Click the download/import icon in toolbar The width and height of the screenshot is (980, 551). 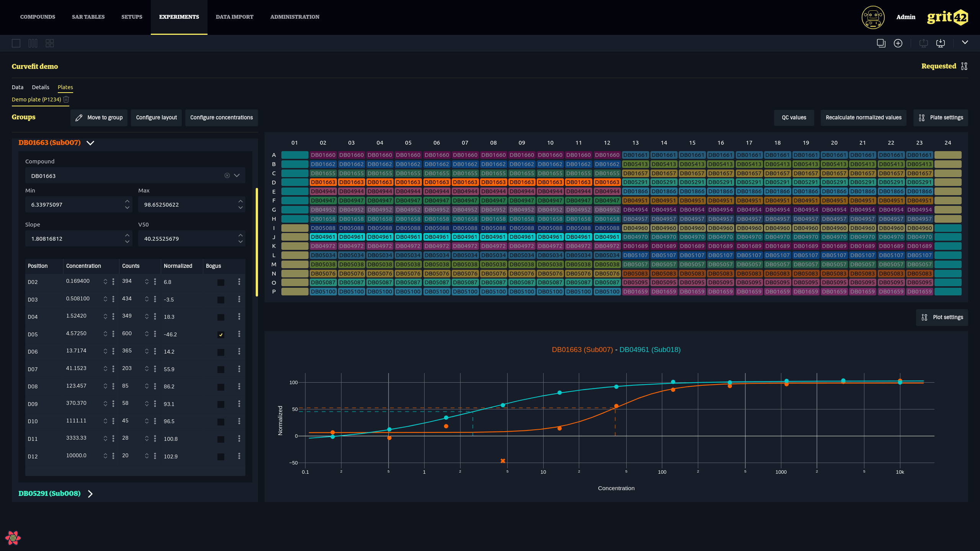941,43
